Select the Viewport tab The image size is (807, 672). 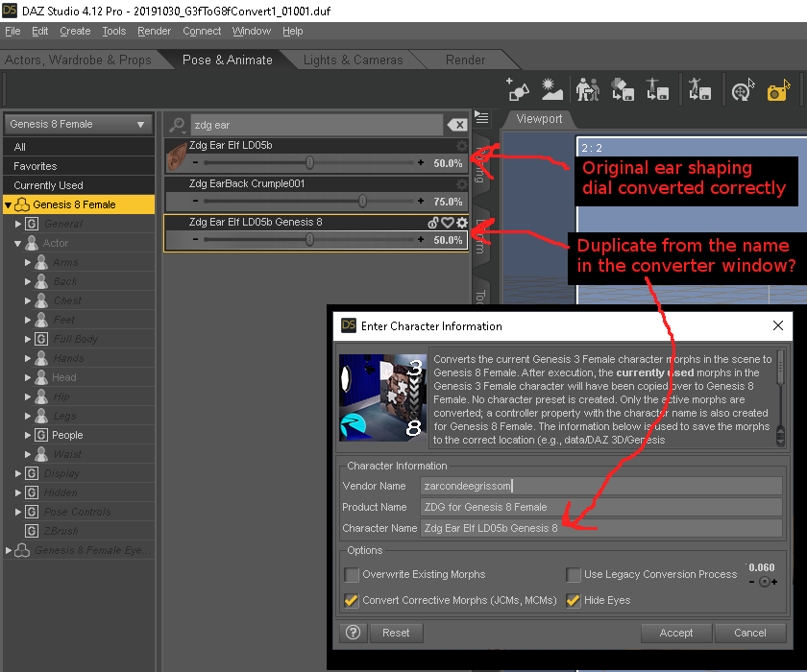[x=539, y=119]
